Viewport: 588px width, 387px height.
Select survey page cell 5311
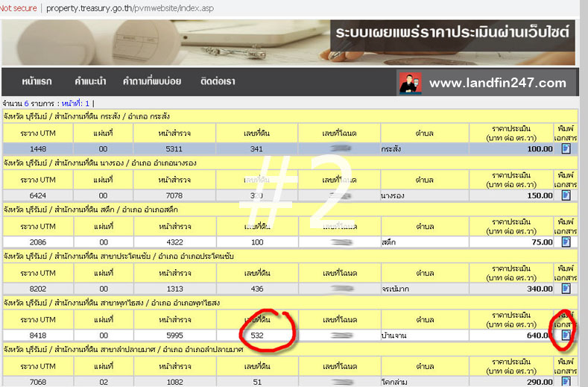coord(174,148)
